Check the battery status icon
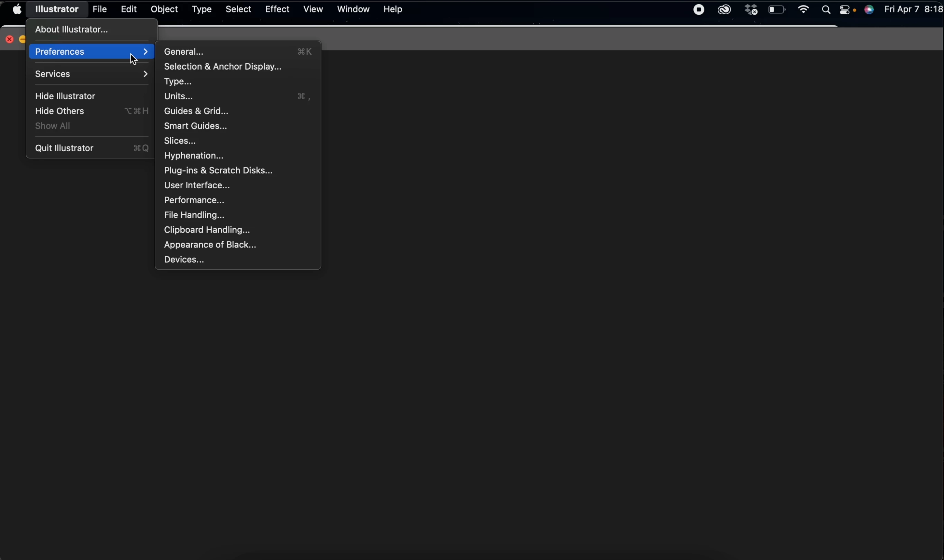Image resolution: width=944 pixels, height=560 pixels. point(777,10)
